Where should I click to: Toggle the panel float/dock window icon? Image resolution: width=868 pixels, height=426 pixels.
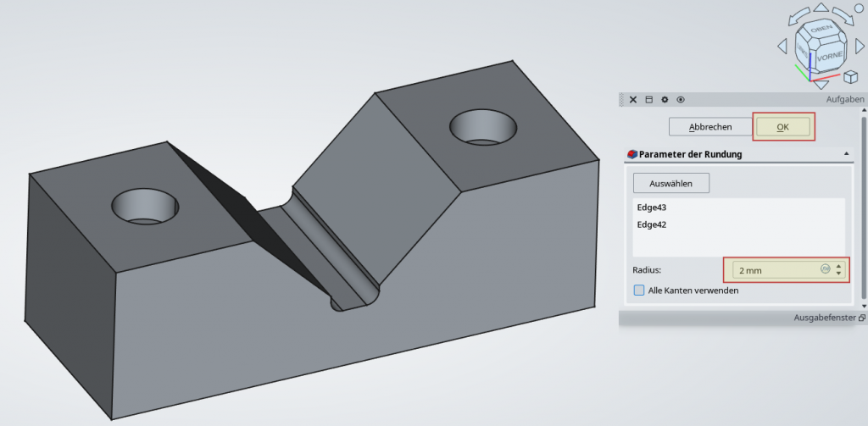point(648,100)
